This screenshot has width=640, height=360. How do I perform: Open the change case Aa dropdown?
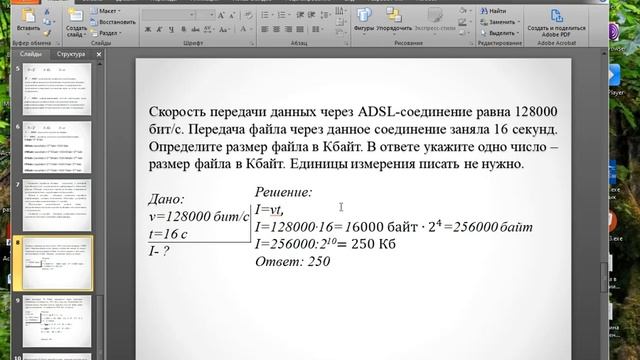(x=223, y=29)
